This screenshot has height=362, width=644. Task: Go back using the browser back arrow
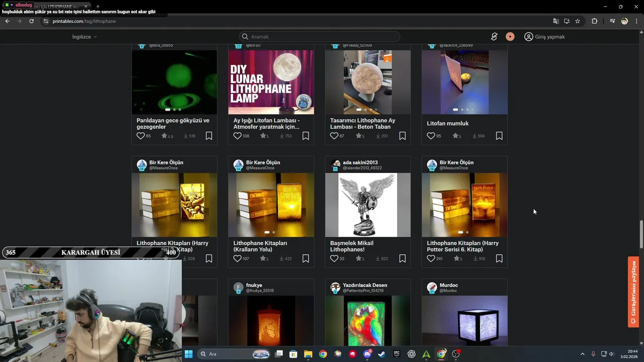click(7, 21)
